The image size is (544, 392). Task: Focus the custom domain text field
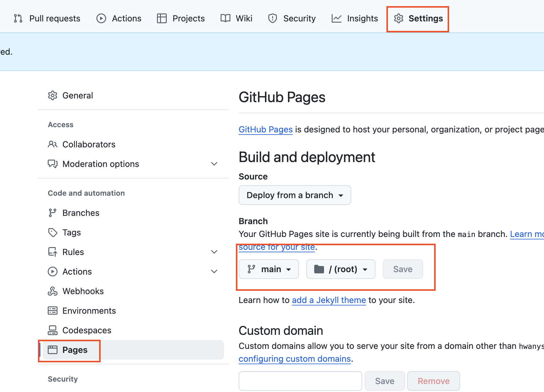tap(300, 381)
